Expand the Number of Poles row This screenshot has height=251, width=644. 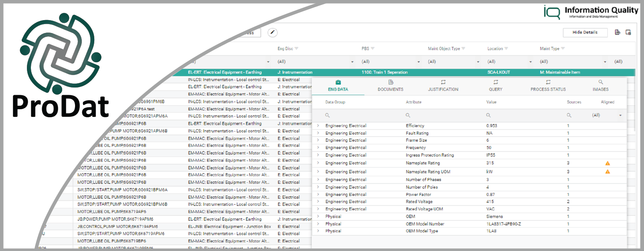(318, 187)
